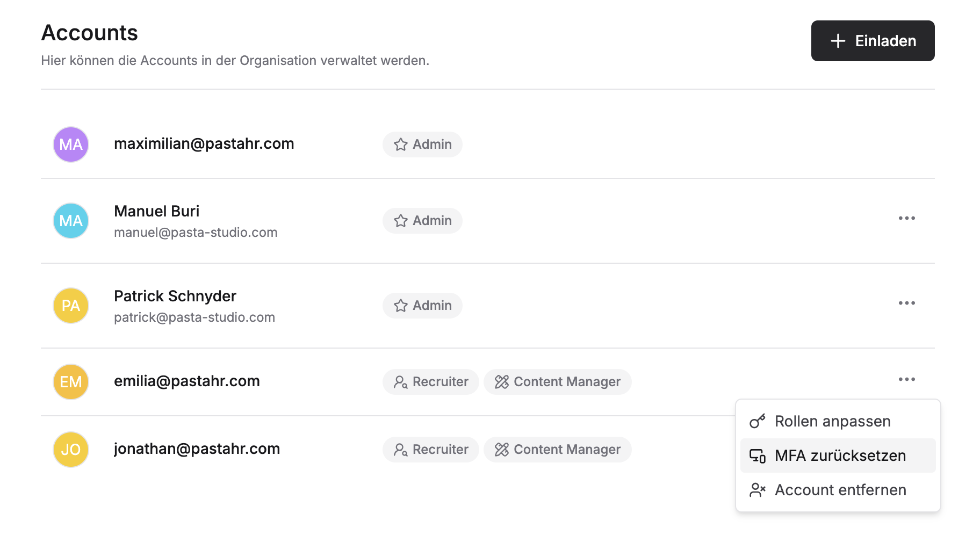Toggle emilia@pastahr.com's three-dot options menu

click(x=906, y=379)
